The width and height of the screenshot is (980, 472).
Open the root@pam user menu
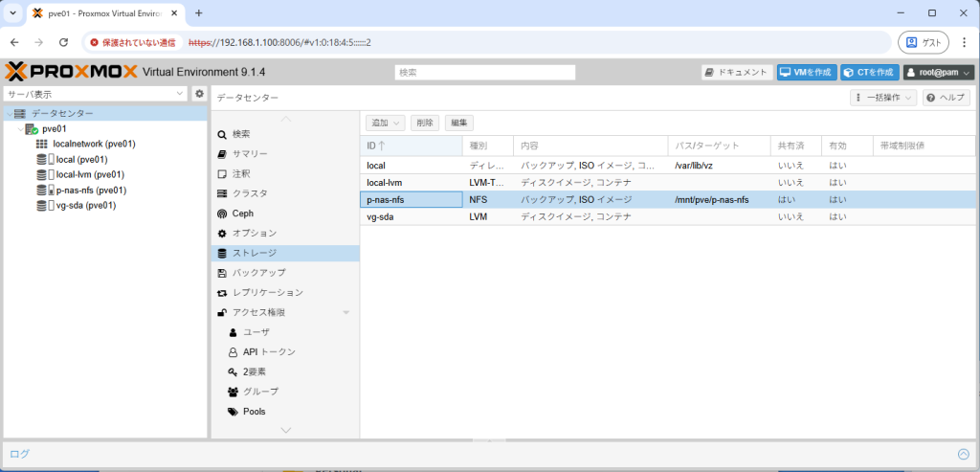point(939,73)
